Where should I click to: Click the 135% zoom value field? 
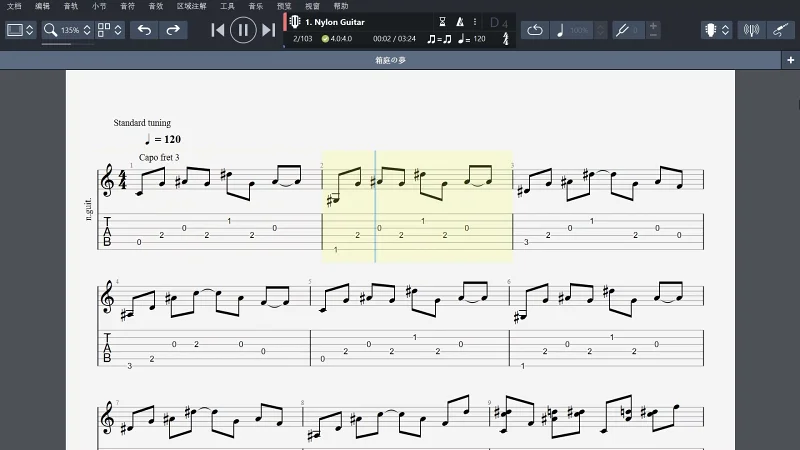point(70,30)
